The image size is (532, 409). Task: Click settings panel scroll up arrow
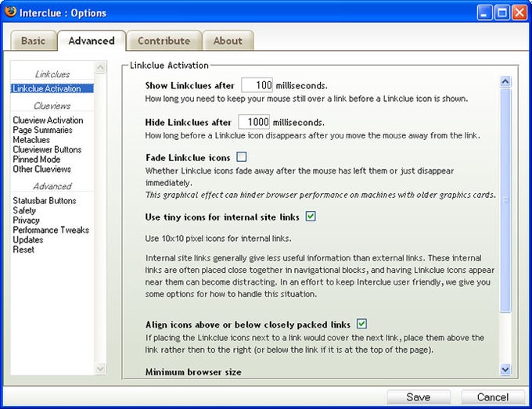505,82
